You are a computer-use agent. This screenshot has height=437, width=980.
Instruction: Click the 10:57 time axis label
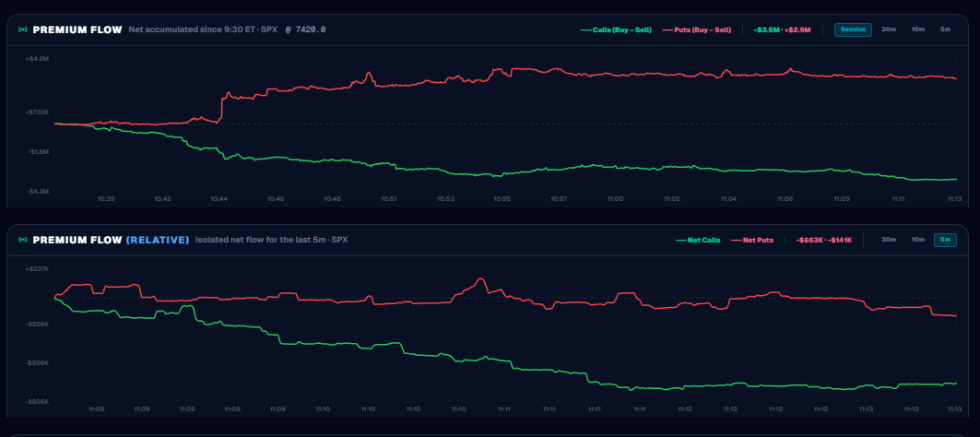pos(559,199)
